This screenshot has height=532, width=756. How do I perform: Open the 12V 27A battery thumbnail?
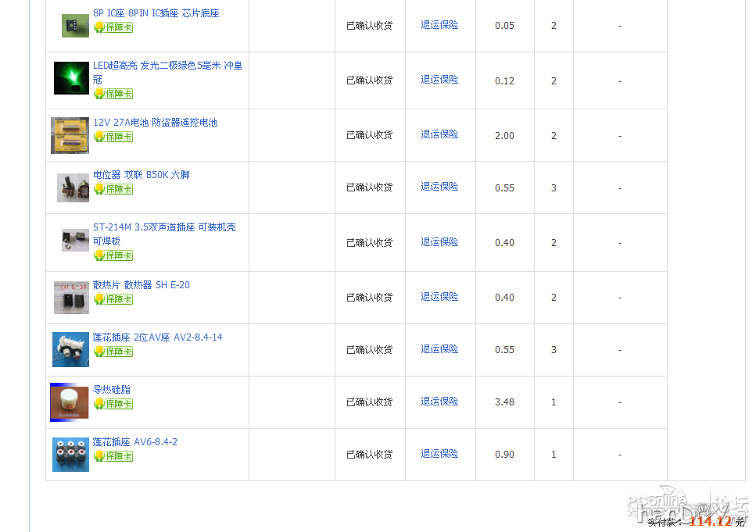click(x=70, y=135)
